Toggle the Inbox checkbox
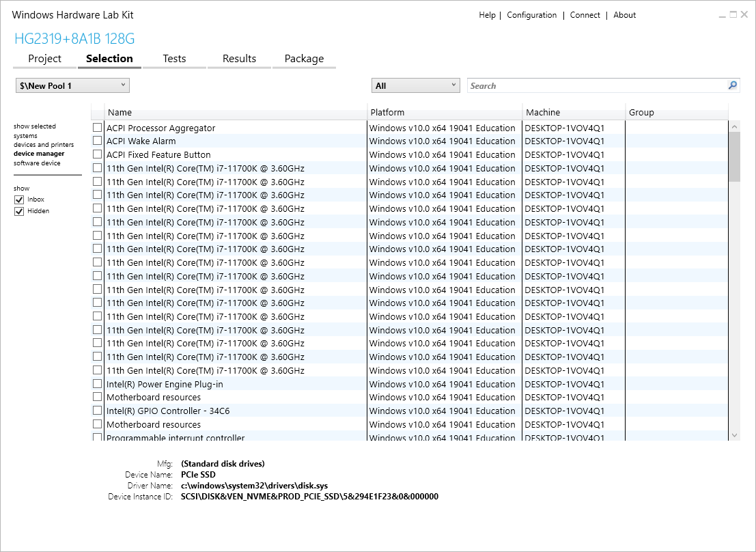Image resolution: width=756 pixels, height=552 pixels. [19, 199]
